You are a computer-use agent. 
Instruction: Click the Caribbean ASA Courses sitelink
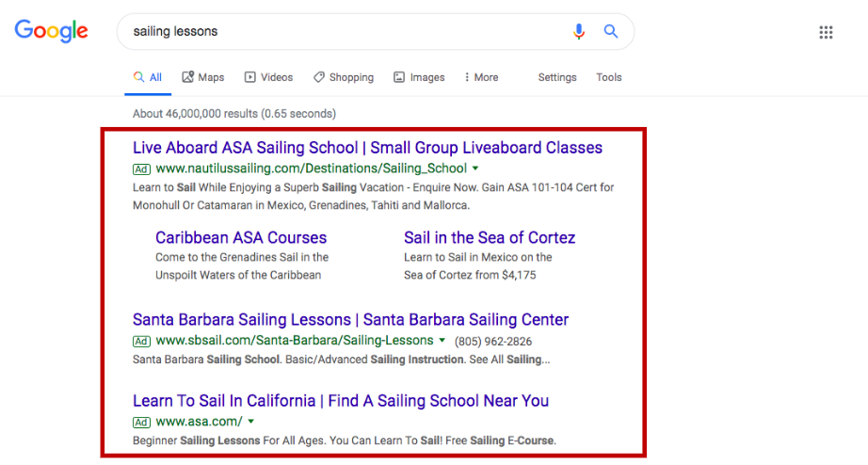tap(241, 238)
